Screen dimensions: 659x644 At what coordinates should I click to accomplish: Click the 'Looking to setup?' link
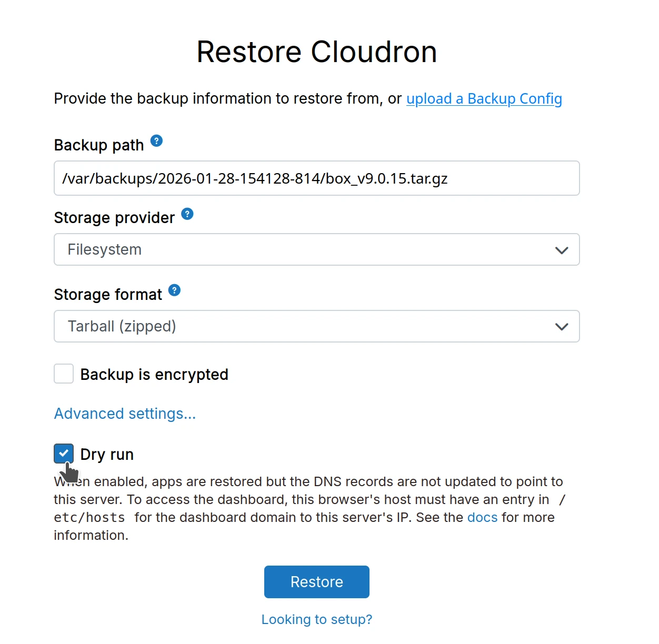tap(316, 619)
